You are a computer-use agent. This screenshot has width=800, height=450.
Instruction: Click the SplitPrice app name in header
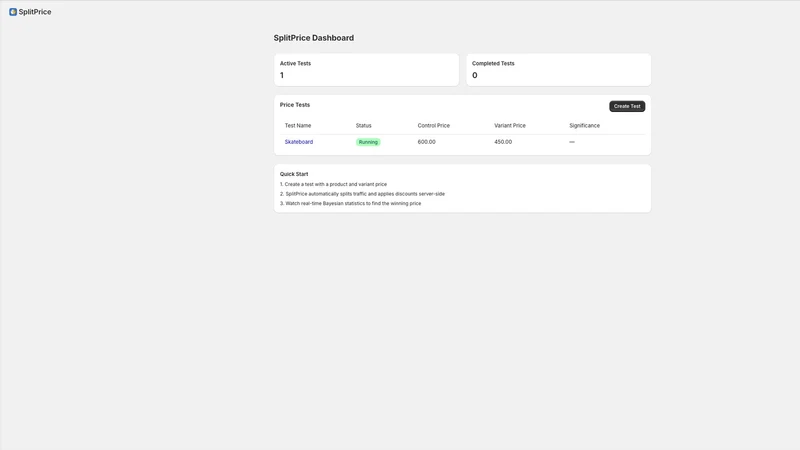point(35,12)
